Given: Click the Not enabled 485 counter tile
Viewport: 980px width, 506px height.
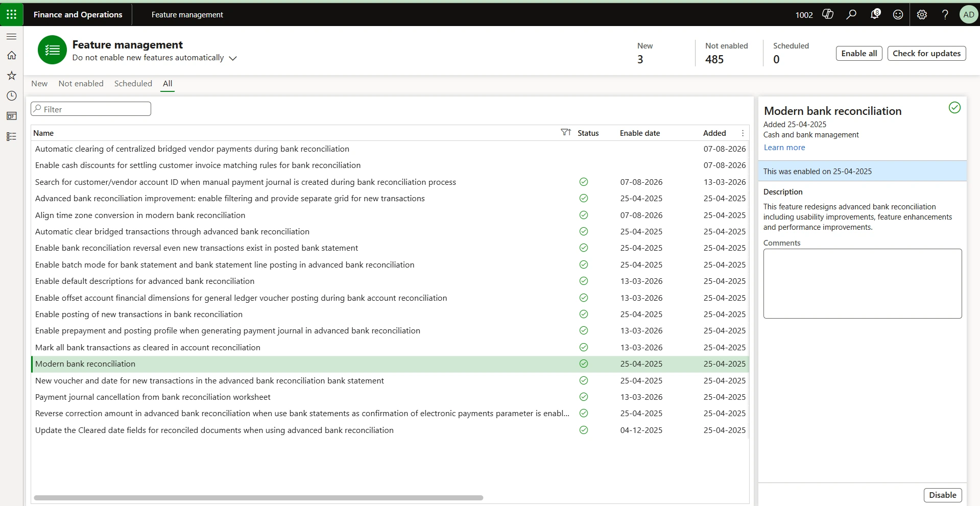Looking at the screenshot, I should click(x=726, y=53).
